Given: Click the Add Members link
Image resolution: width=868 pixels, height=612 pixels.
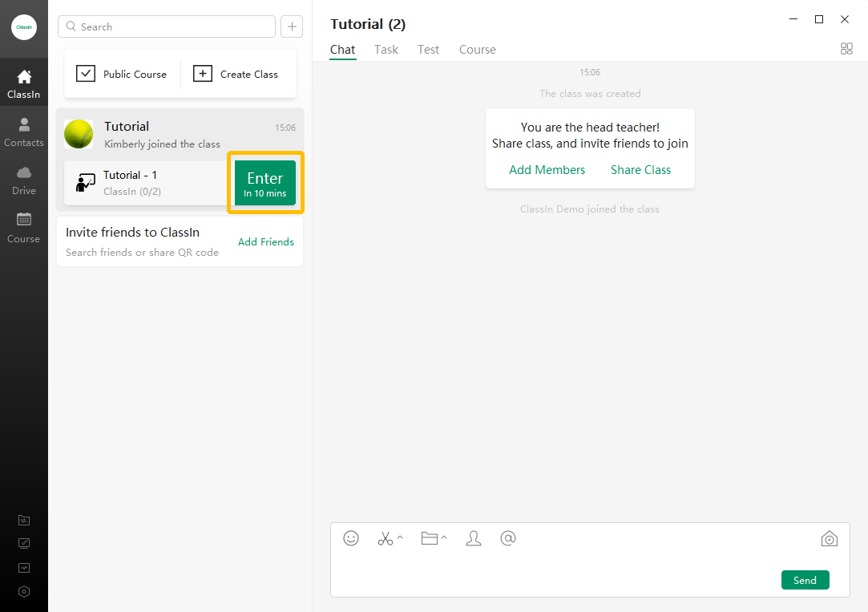Looking at the screenshot, I should click(x=547, y=170).
